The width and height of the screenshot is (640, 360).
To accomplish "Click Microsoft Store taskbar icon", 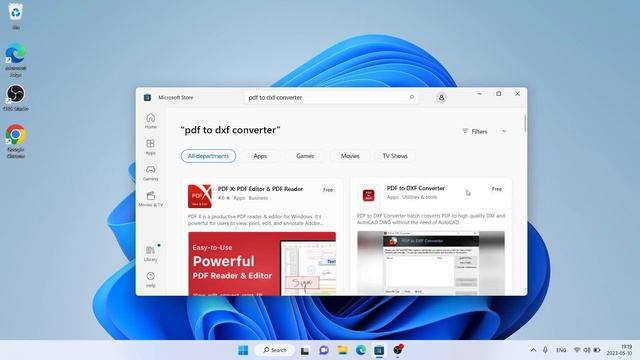I will tap(379, 350).
